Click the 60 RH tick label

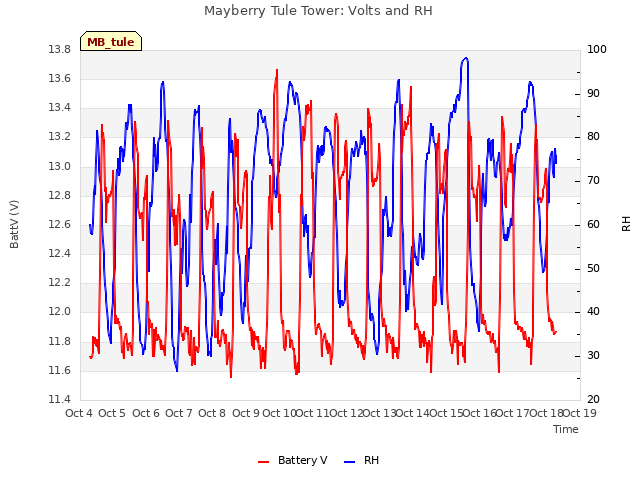click(x=593, y=224)
